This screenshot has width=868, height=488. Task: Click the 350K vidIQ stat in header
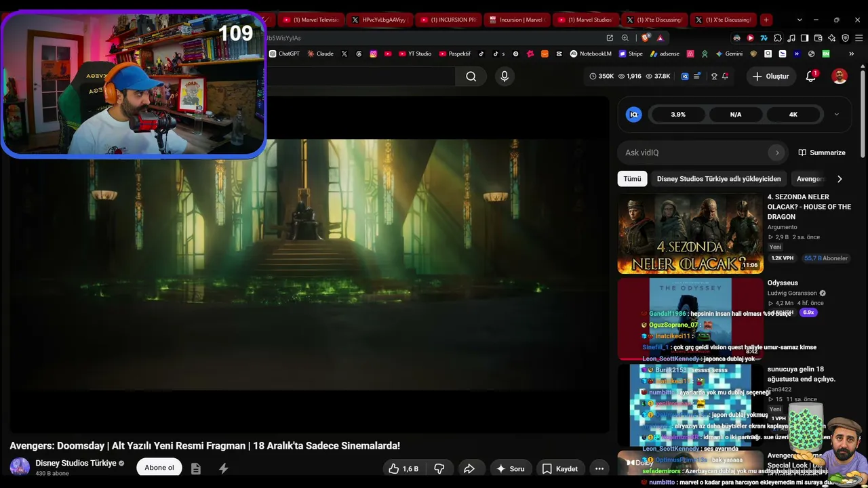tap(601, 77)
